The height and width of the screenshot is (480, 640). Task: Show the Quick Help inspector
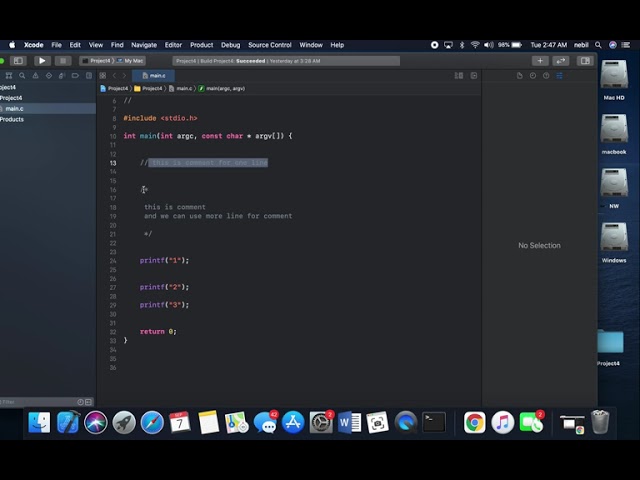[x=546, y=76]
